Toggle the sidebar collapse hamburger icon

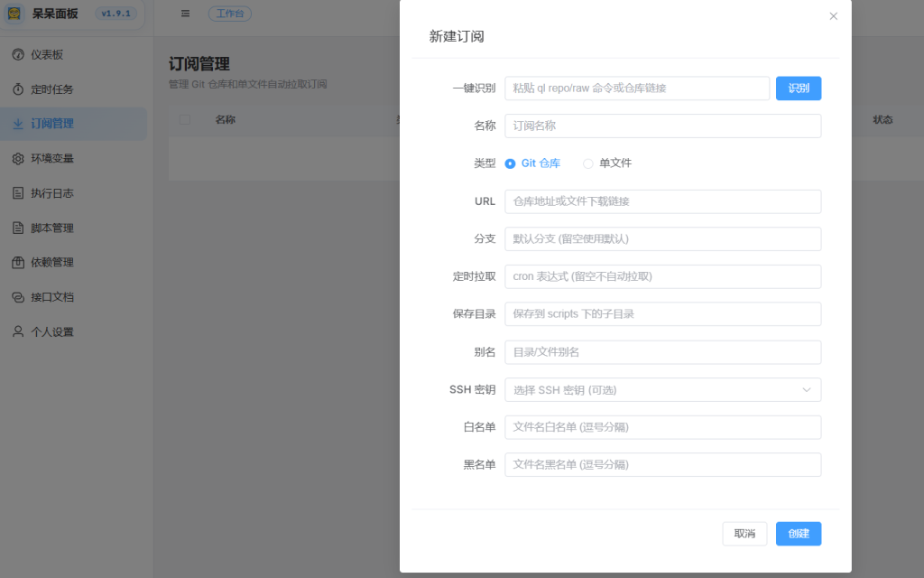[x=185, y=14]
